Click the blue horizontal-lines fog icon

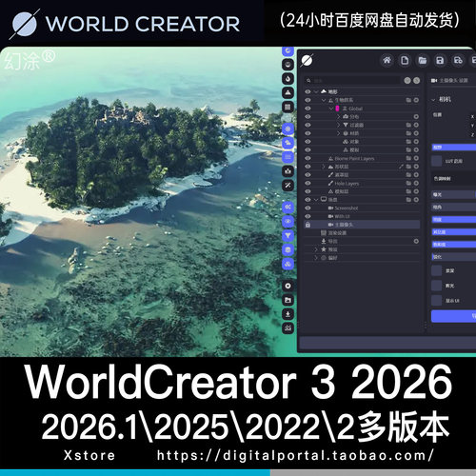(288, 157)
